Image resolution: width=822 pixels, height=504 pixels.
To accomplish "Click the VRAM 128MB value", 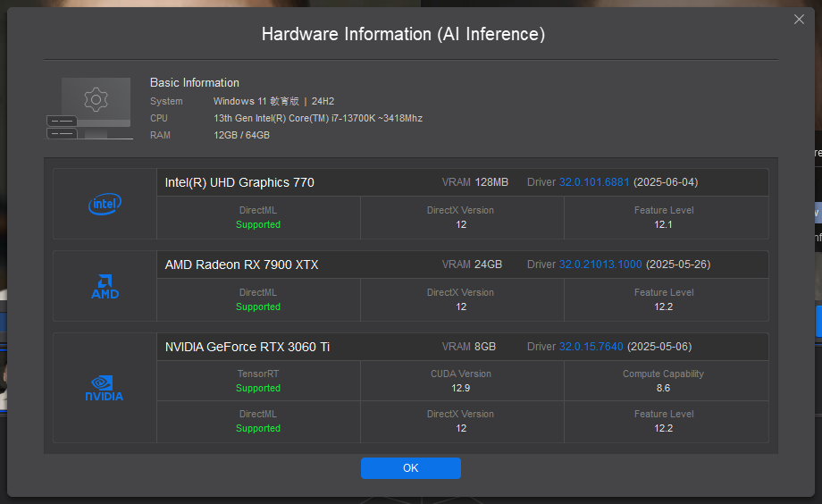I will [491, 182].
